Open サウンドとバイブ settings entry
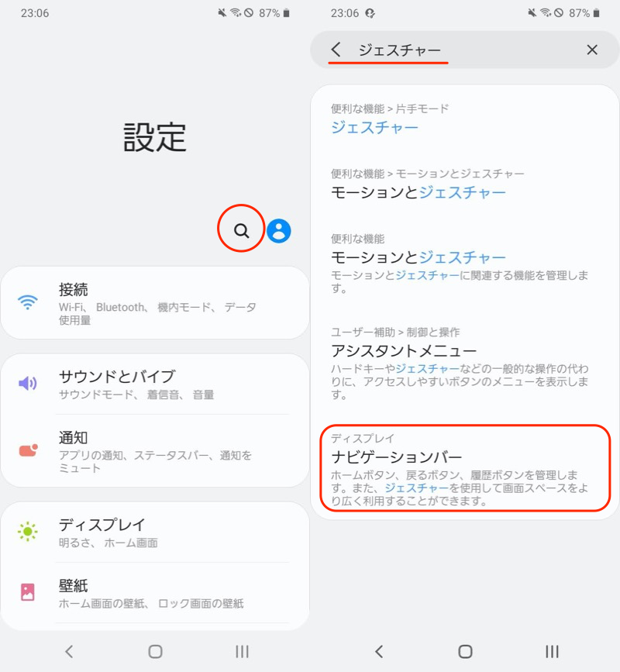Screen dimensions: 620x672 (155, 384)
